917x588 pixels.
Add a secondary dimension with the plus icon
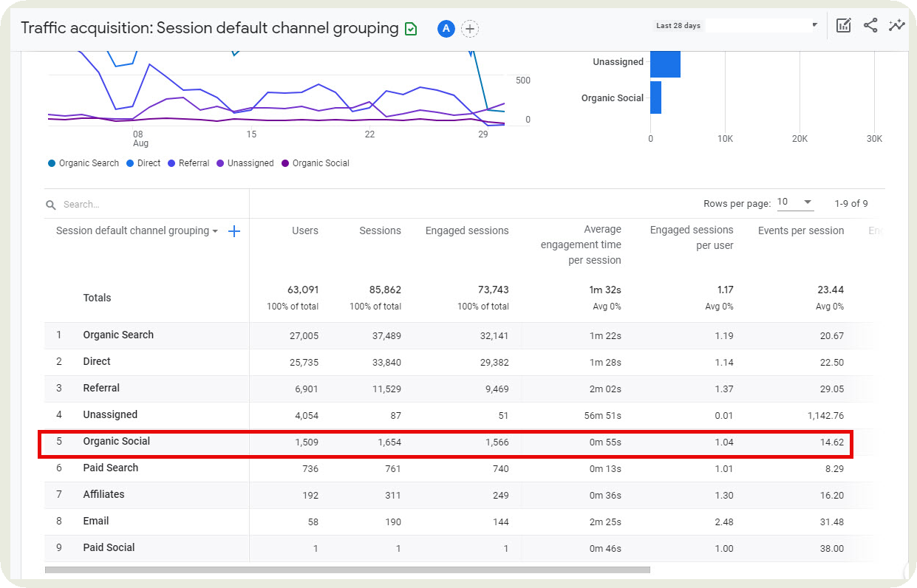(234, 230)
